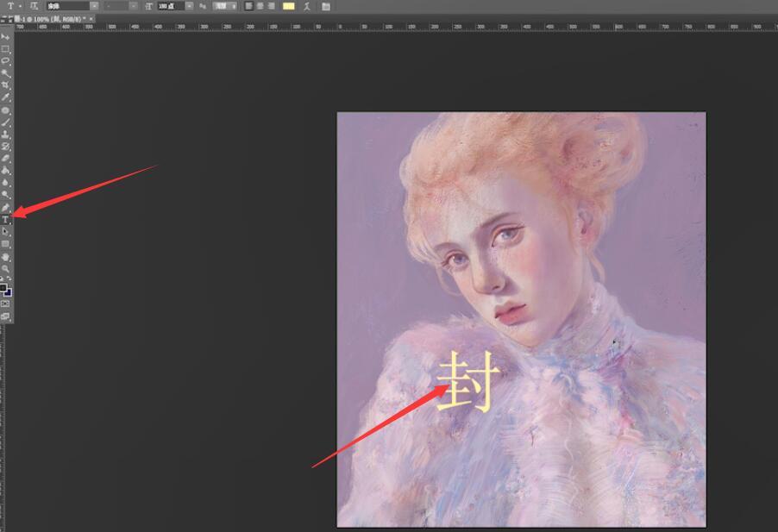This screenshot has height=532, width=778.
Task: Create warped text
Action: click(x=307, y=6)
